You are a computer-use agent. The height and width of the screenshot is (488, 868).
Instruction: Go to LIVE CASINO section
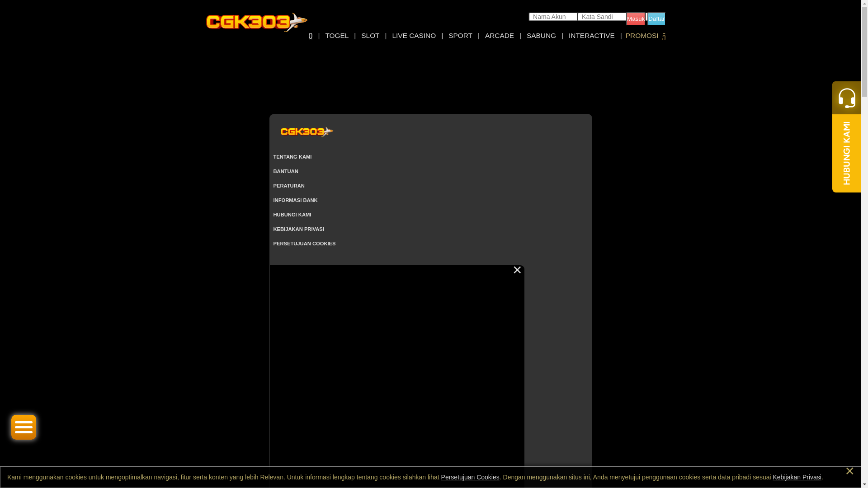click(414, 36)
